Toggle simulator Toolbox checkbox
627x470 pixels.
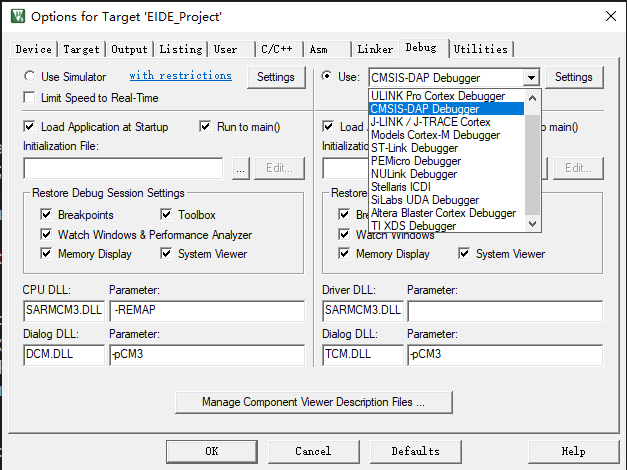pyautogui.click(x=166, y=214)
